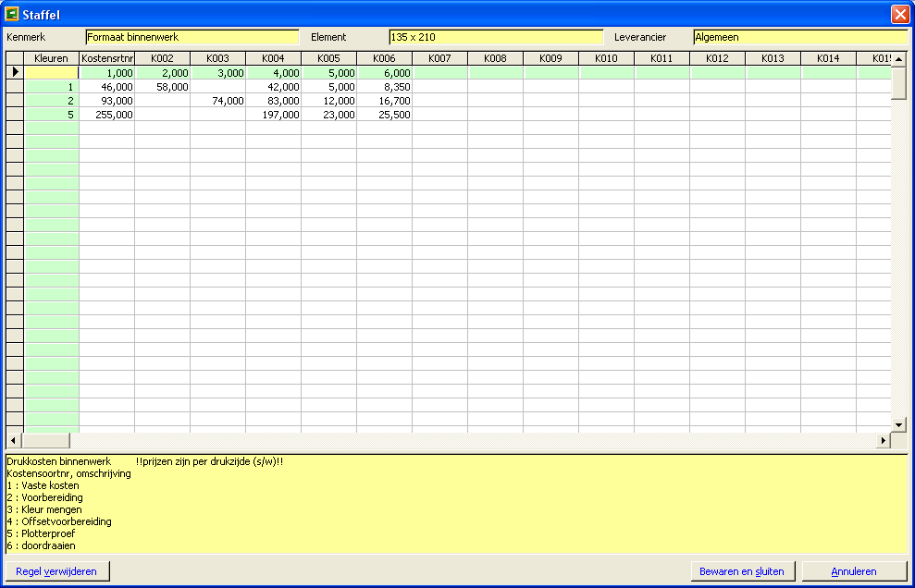Image resolution: width=915 pixels, height=588 pixels.
Task: Select the K014 column header
Action: click(x=828, y=58)
